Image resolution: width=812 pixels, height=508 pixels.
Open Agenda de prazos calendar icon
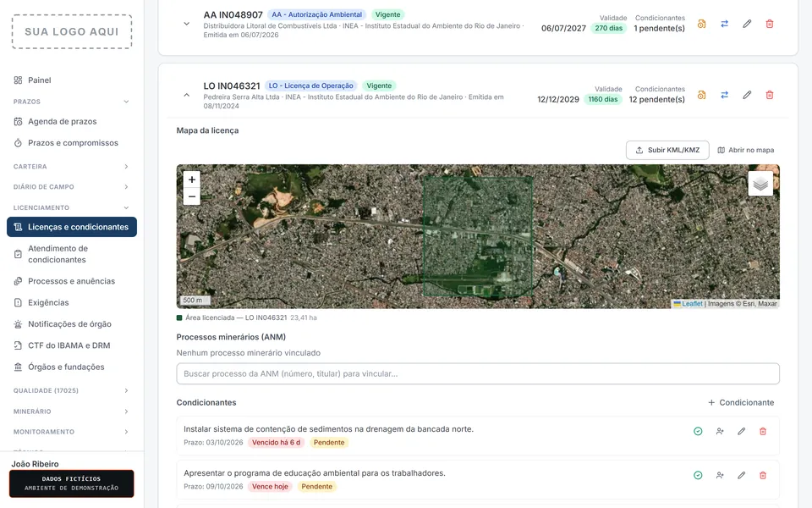pos(18,121)
